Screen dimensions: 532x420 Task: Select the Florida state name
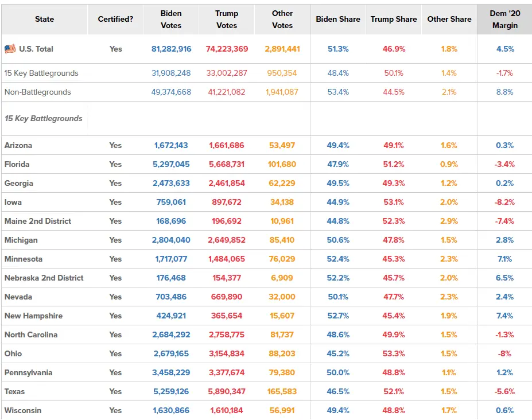pyautogui.click(x=17, y=164)
